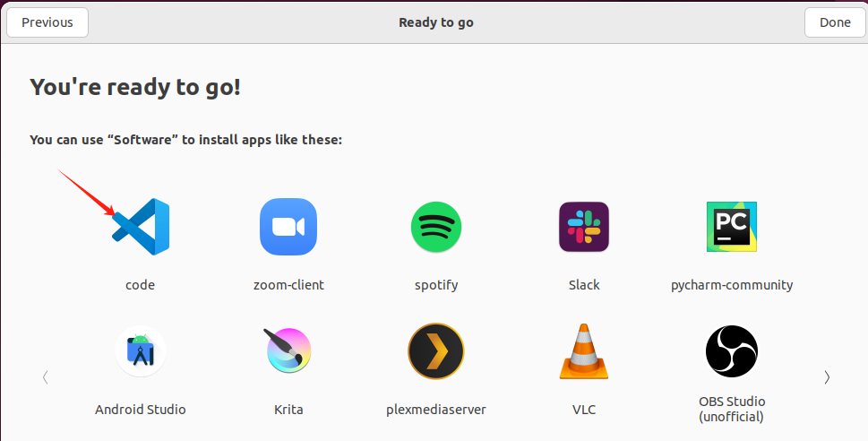This screenshot has width=868, height=441.
Task: Open the Visual Studio Code app icon
Action: point(141,227)
